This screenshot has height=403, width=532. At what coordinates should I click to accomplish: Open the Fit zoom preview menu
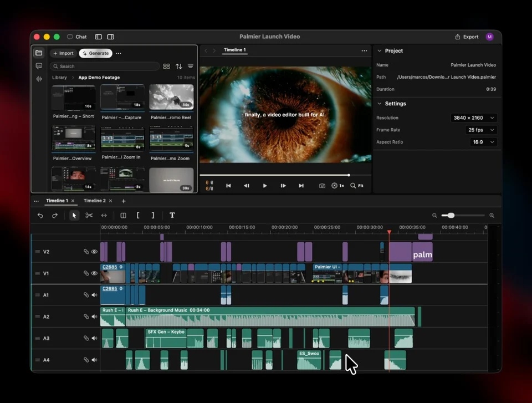357,186
